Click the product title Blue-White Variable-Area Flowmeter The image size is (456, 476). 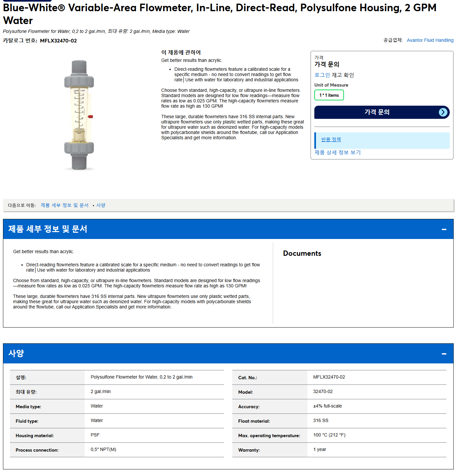[220, 14]
